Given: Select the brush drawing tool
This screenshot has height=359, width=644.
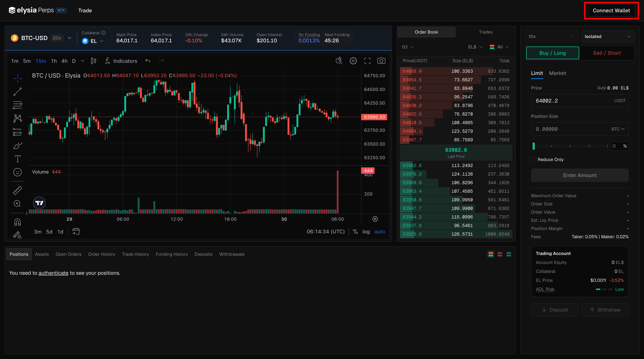Looking at the screenshot, I should (18, 146).
